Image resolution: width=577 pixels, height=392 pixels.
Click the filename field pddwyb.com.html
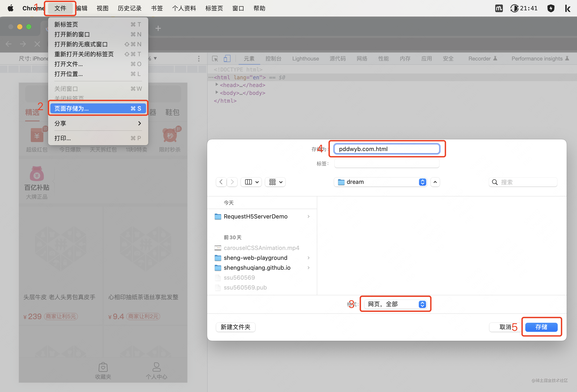(386, 149)
